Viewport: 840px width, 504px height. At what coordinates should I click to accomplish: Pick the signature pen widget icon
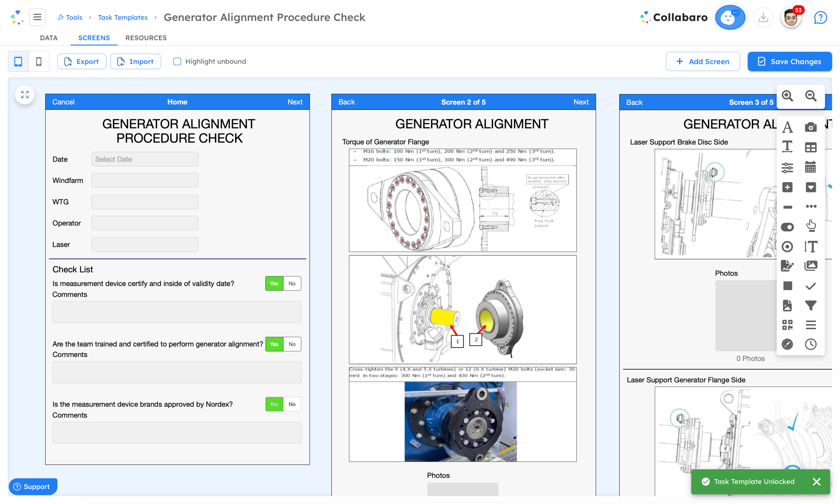[x=787, y=266]
